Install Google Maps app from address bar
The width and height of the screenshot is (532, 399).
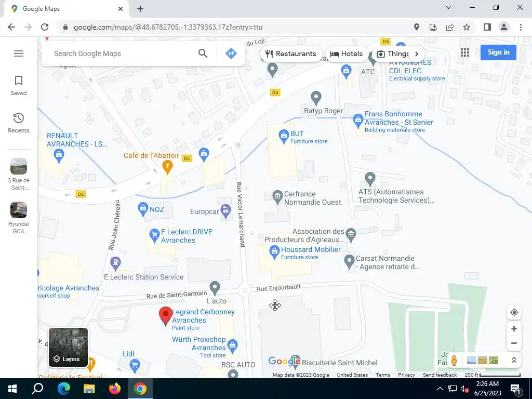pyautogui.click(x=433, y=27)
